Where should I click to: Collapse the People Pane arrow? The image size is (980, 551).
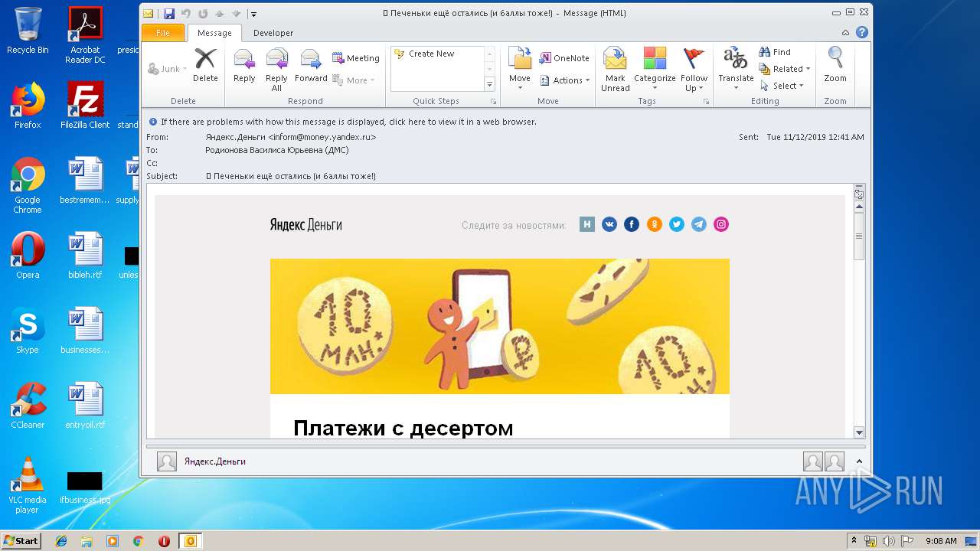click(x=859, y=461)
